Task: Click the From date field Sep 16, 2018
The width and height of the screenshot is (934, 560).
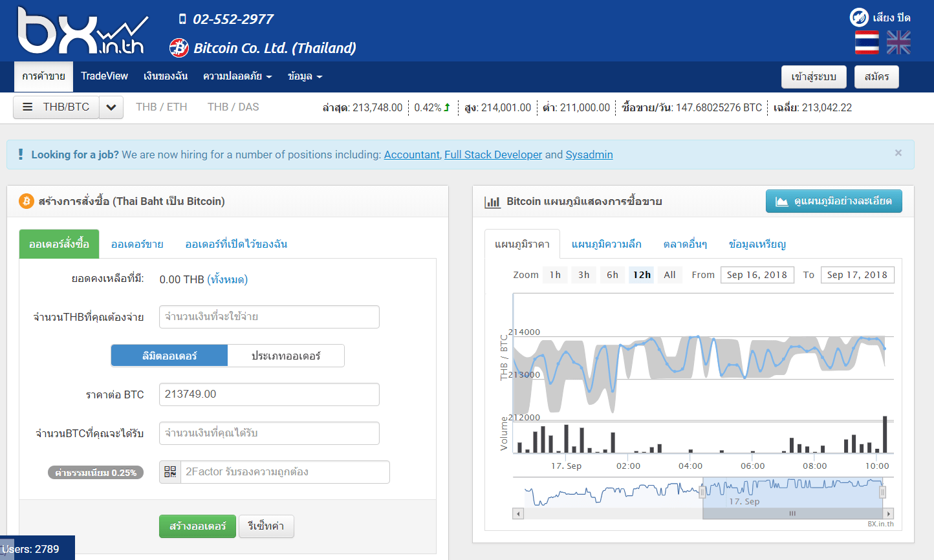Action: point(757,275)
